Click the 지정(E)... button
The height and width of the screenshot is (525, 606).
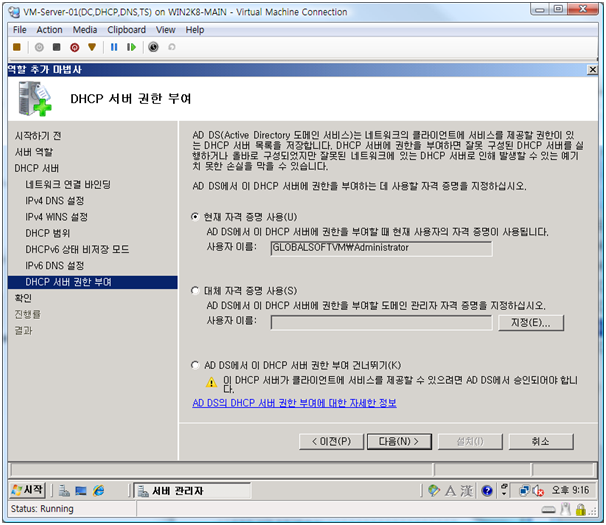(x=531, y=322)
